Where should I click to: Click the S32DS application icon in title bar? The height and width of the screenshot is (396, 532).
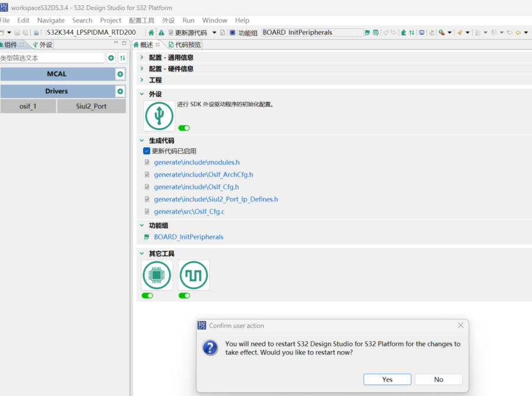click(x=4, y=7)
